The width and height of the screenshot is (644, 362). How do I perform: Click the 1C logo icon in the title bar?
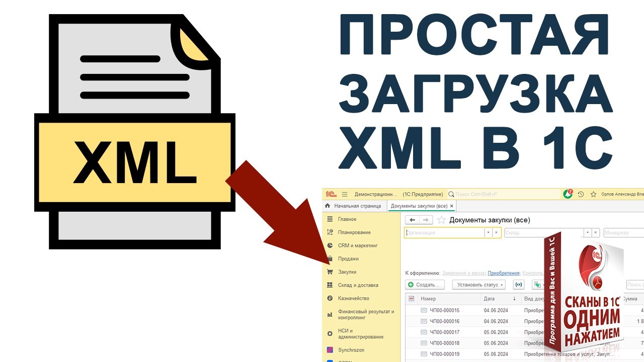click(x=331, y=194)
